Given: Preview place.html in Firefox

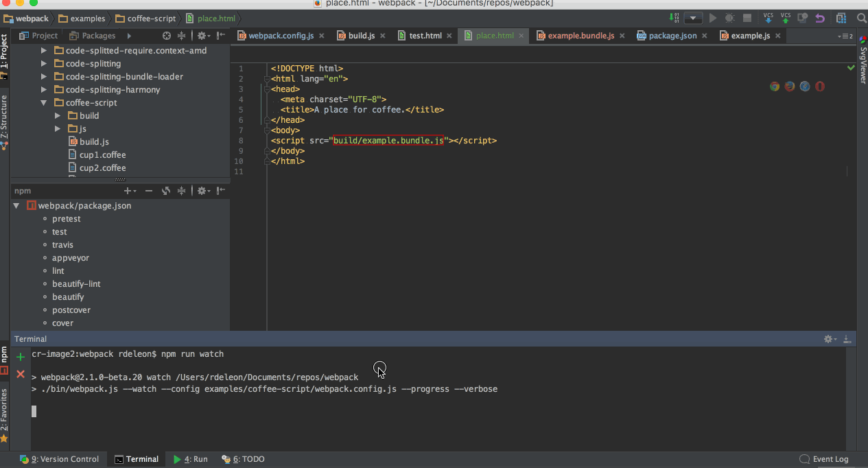Looking at the screenshot, I should 789,86.
